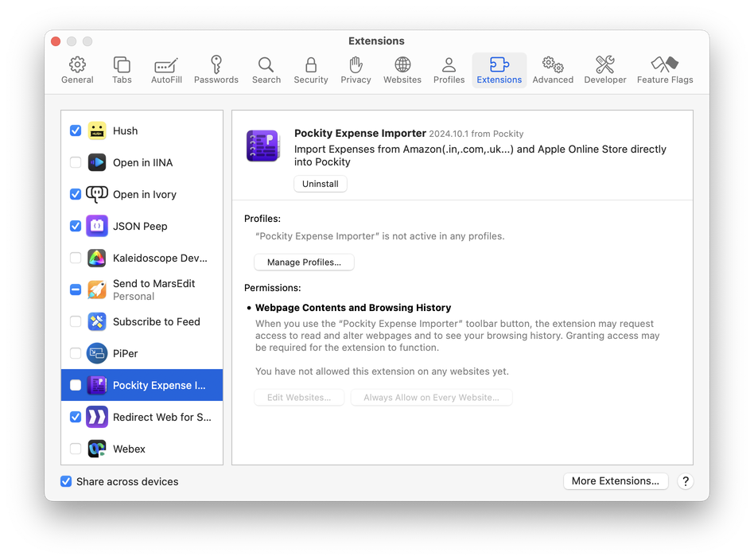This screenshot has width=754, height=560.
Task: Enable the Kaleidoscope Dev checkbox
Action: [76, 258]
